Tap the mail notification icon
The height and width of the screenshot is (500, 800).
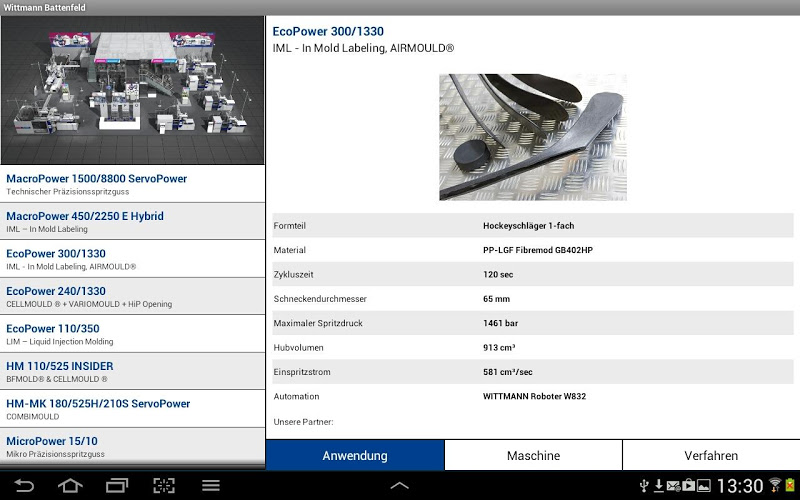point(673,485)
